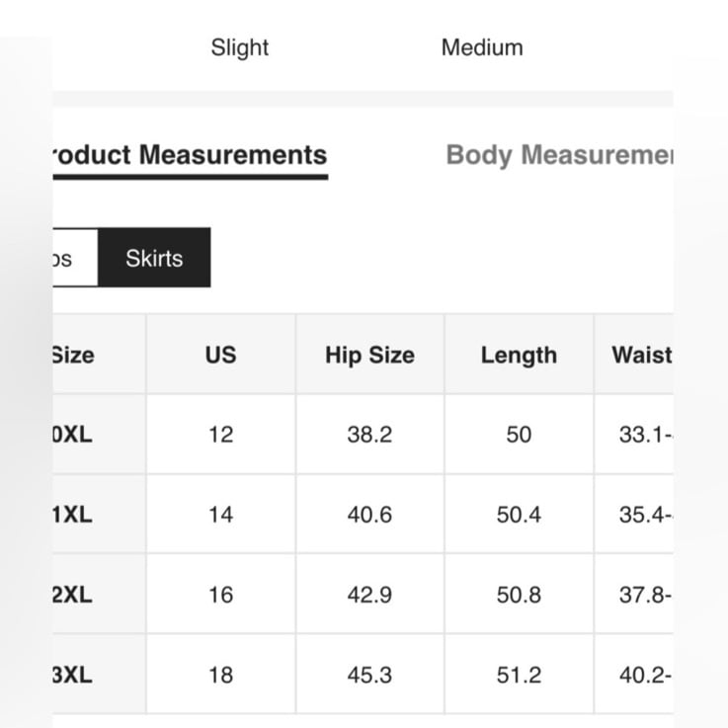Click hip size value 45.3
Screen dimensions: 728x728
tap(369, 674)
